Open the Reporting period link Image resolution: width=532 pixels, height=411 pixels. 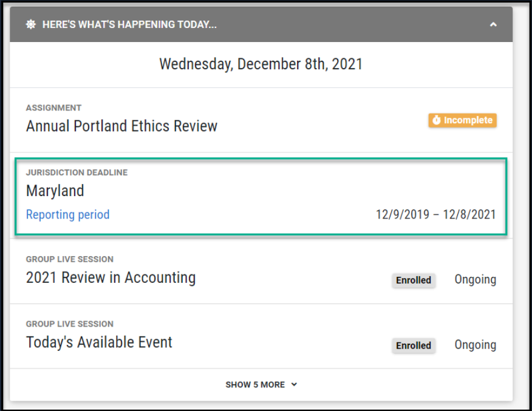click(x=68, y=214)
